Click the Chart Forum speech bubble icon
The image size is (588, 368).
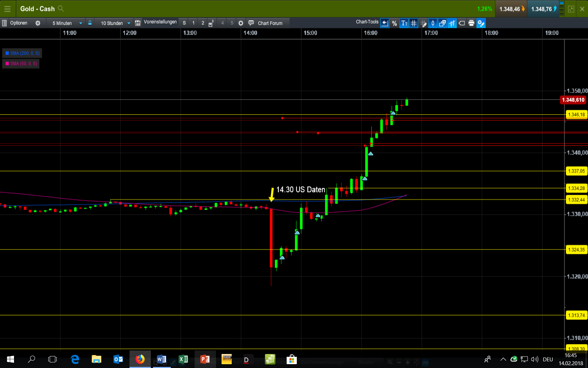[x=251, y=23]
